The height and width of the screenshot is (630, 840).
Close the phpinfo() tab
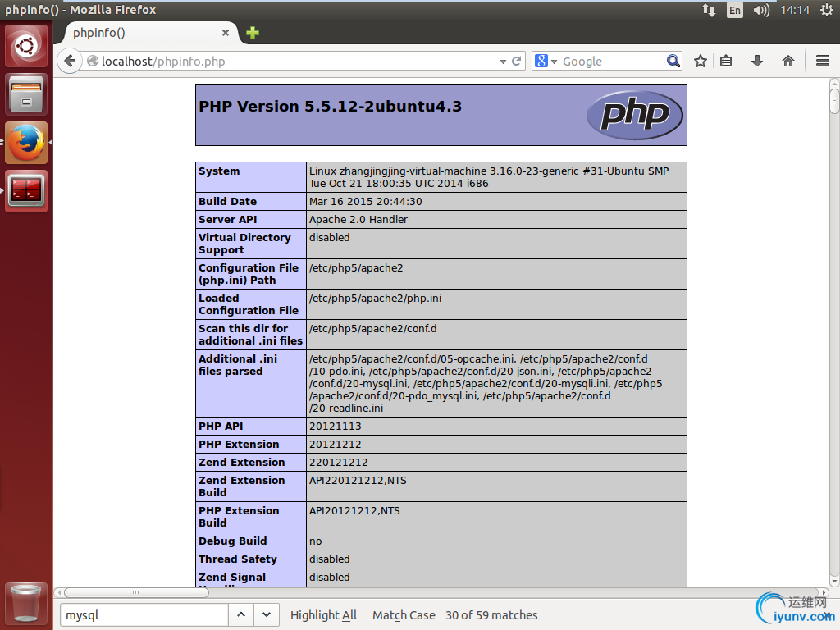[226, 33]
